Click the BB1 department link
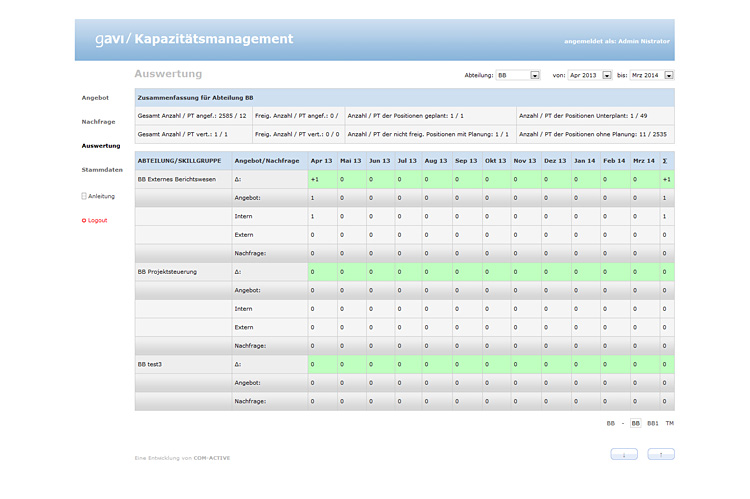 [x=652, y=423]
